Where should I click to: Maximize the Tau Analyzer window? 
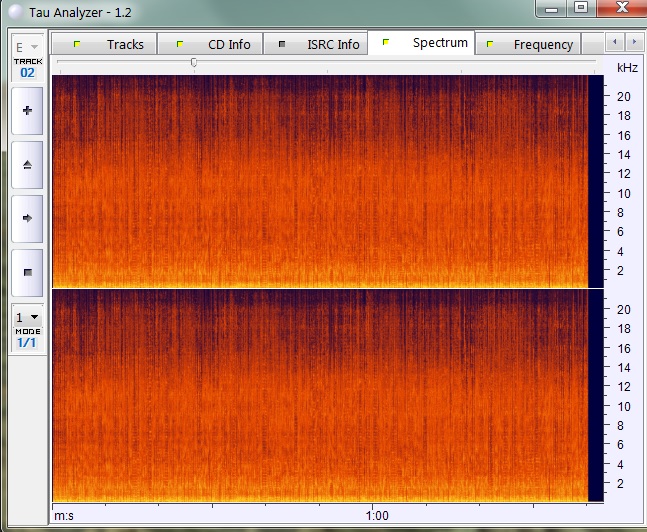tap(581, 8)
